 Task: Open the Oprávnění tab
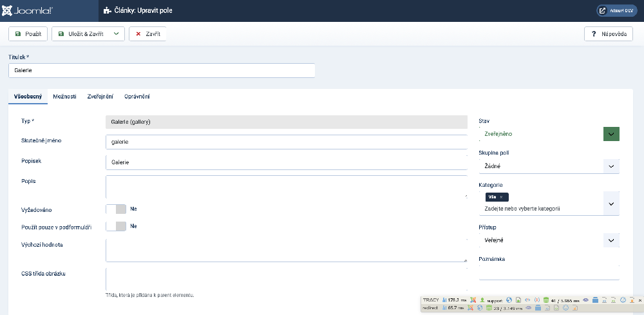(137, 96)
